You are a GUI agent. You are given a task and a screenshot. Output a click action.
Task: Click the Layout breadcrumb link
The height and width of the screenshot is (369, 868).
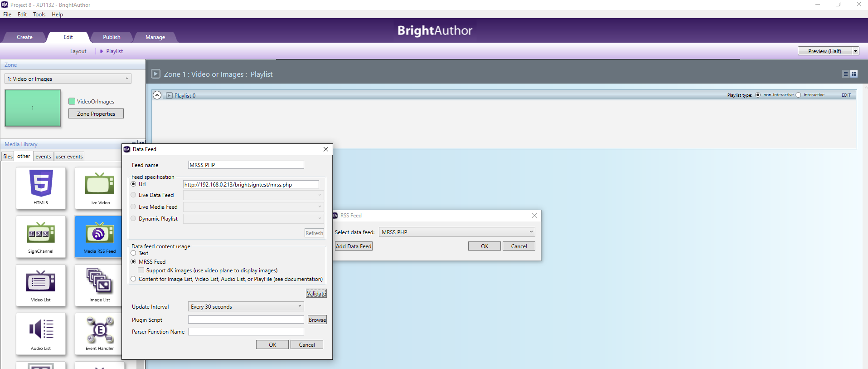click(x=78, y=51)
